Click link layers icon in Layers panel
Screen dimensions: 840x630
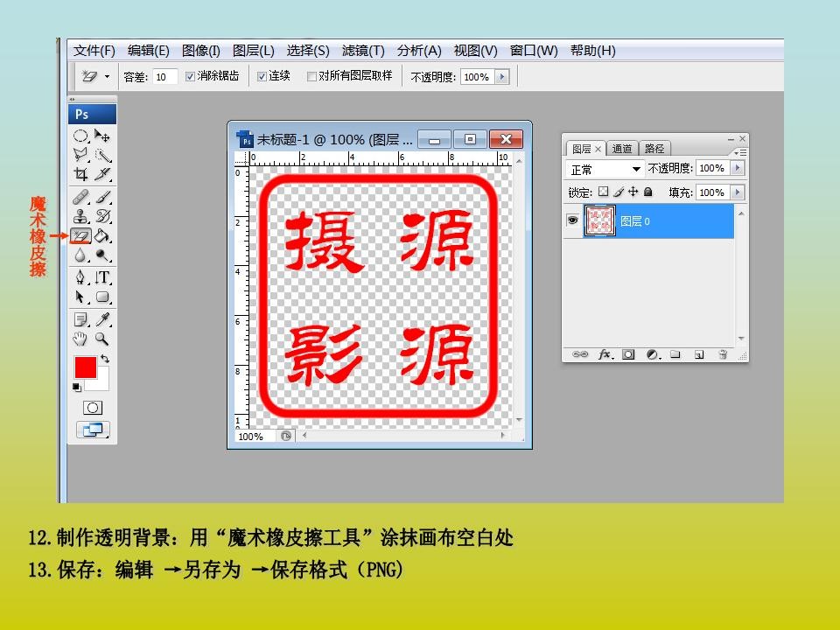(580, 354)
